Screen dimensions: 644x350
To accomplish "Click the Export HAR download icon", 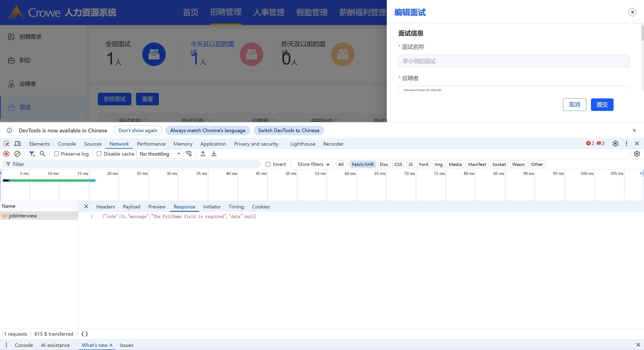I will click(214, 154).
